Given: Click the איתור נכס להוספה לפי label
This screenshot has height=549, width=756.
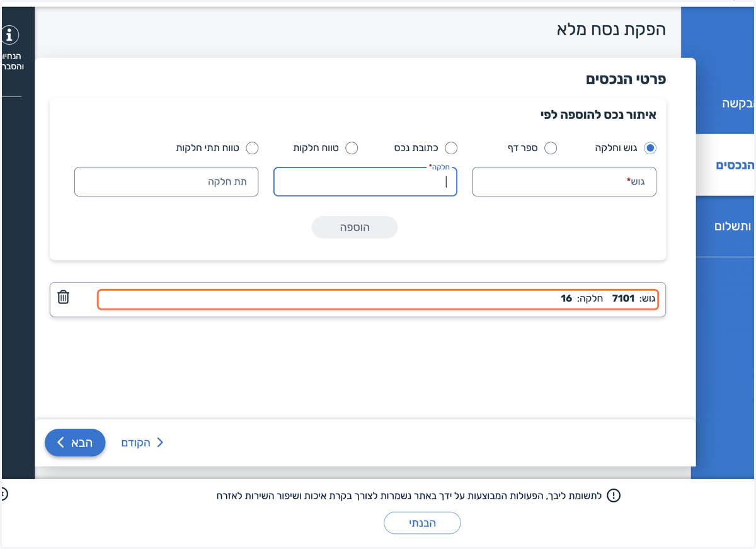Looking at the screenshot, I should pos(598,115).
